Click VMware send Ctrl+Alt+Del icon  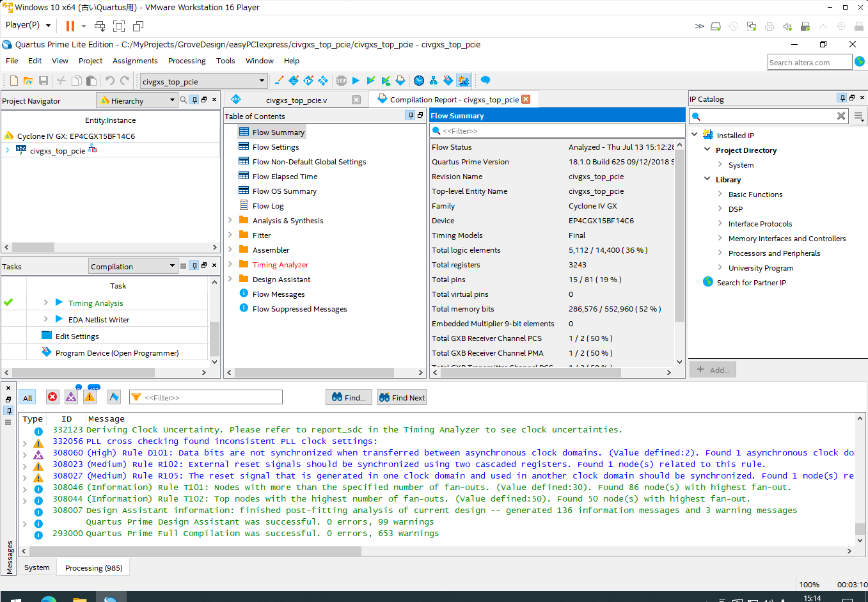tap(100, 26)
